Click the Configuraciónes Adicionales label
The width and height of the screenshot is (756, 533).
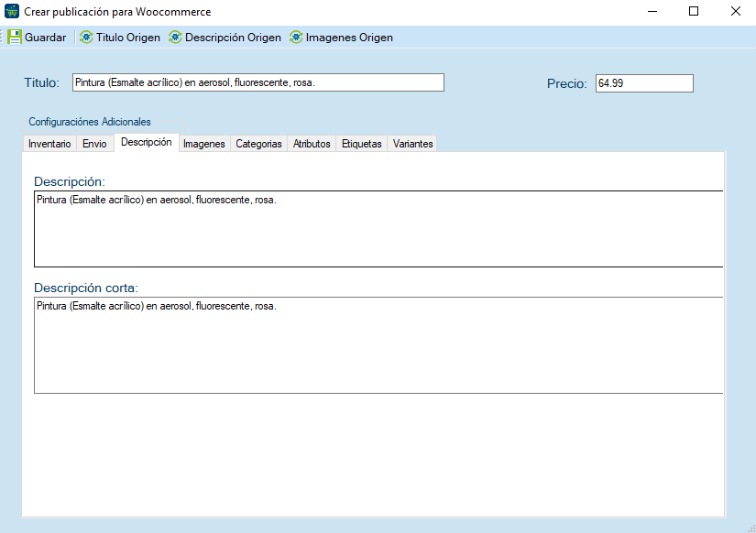pos(90,122)
